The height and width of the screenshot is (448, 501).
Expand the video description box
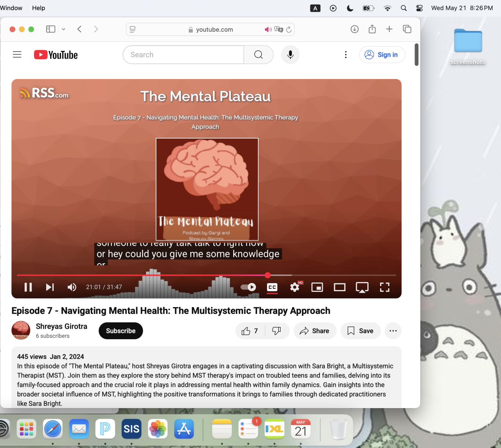pyautogui.click(x=206, y=378)
